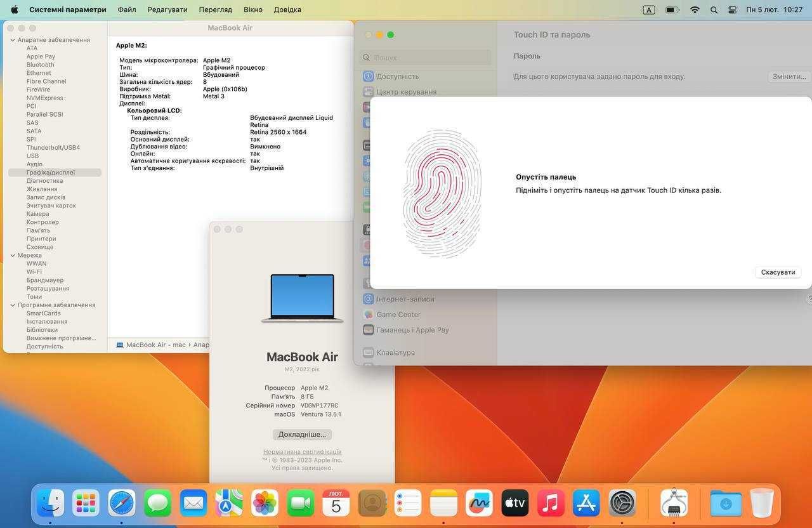
Task: Select Брандмауер under Мережа
Action: (x=45, y=280)
